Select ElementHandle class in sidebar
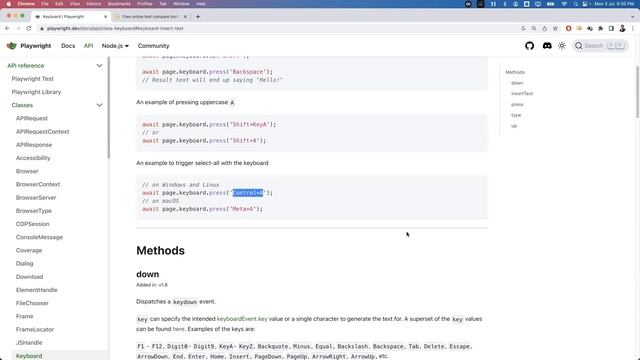640x360 pixels. 37,290
